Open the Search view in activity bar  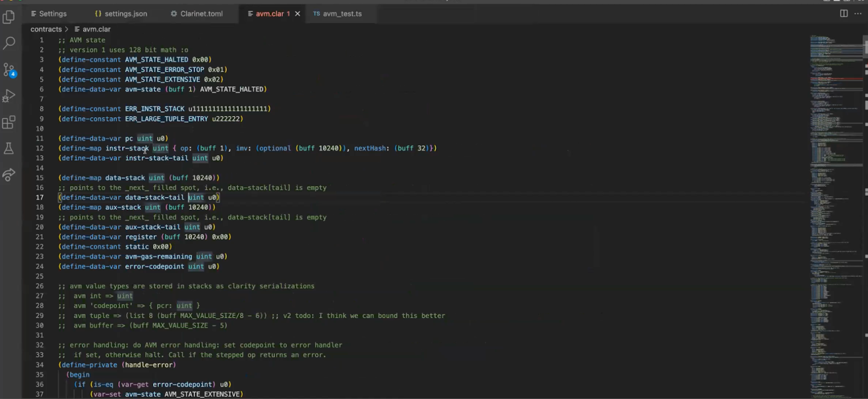click(x=9, y=43)
